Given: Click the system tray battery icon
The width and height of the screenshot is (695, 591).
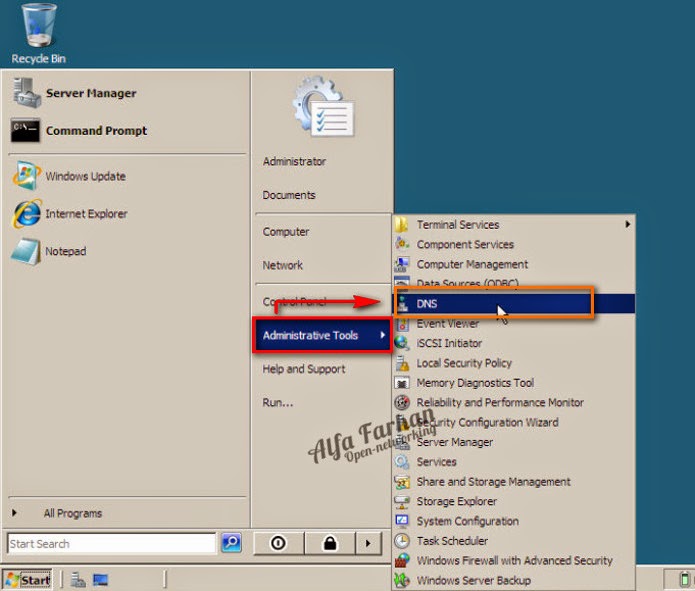Looking at the screenshot, I should click(684, 580).
